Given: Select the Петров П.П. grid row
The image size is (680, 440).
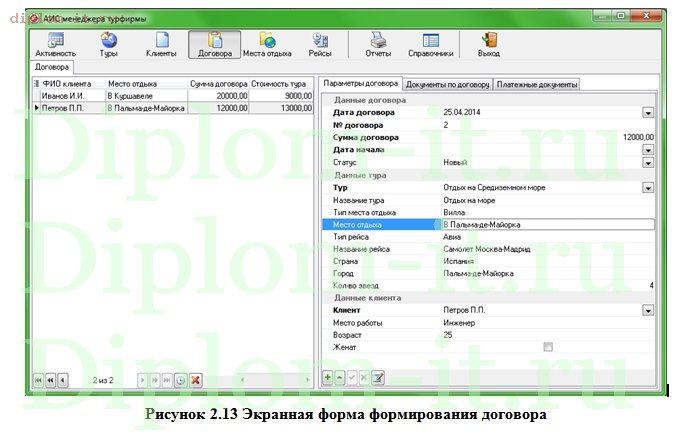Looking at the screenshot, I should 173,108.
